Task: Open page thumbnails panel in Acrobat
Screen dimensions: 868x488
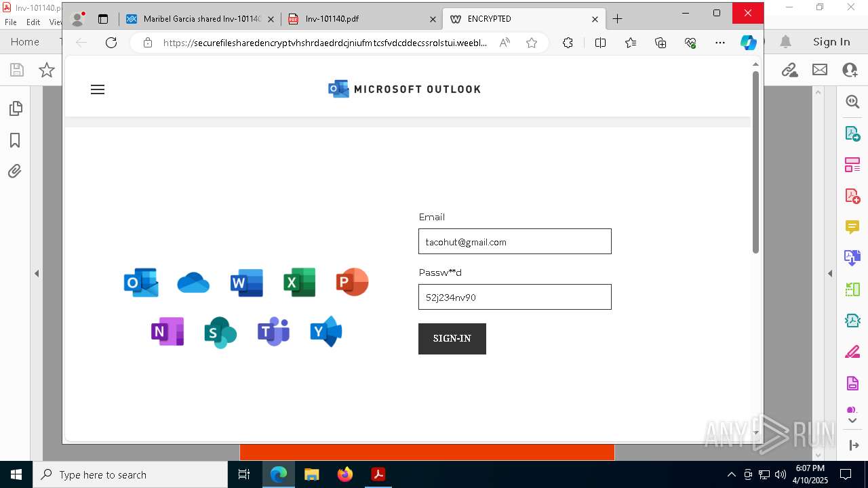Action: 15,108
